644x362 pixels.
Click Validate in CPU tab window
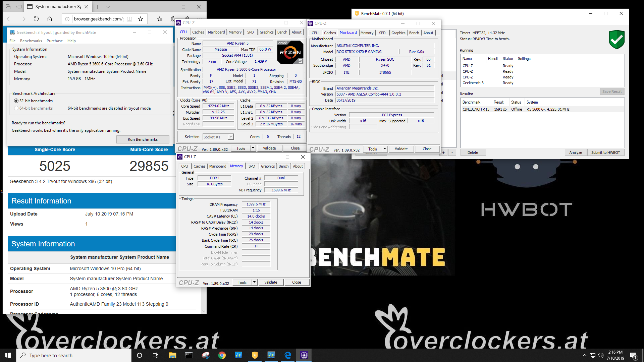coord(269,148)
